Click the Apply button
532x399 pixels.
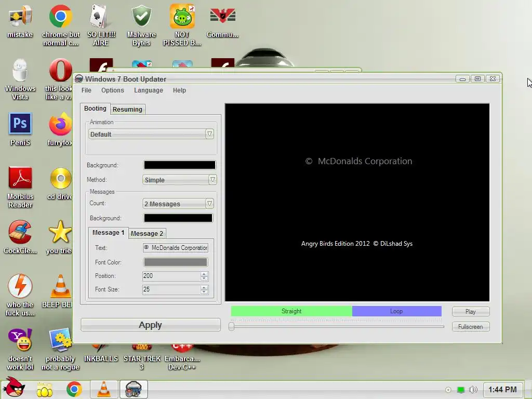click(151, 325)
